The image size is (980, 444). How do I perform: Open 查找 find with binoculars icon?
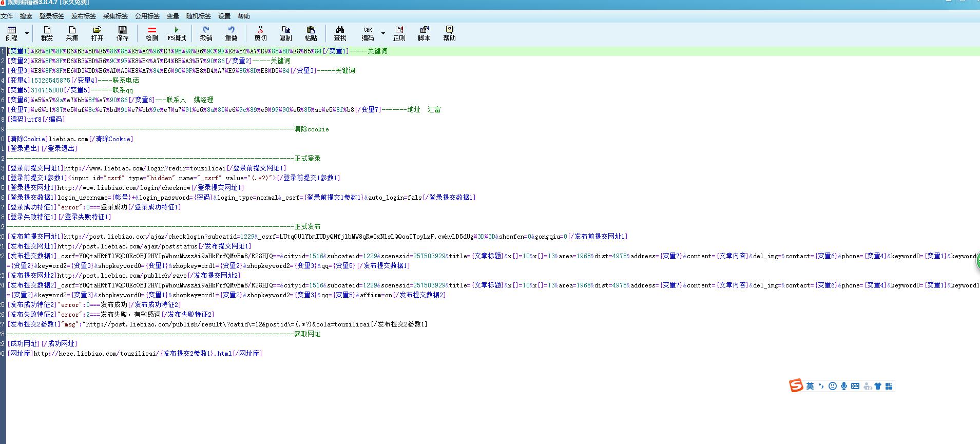[x=340, y=33]
